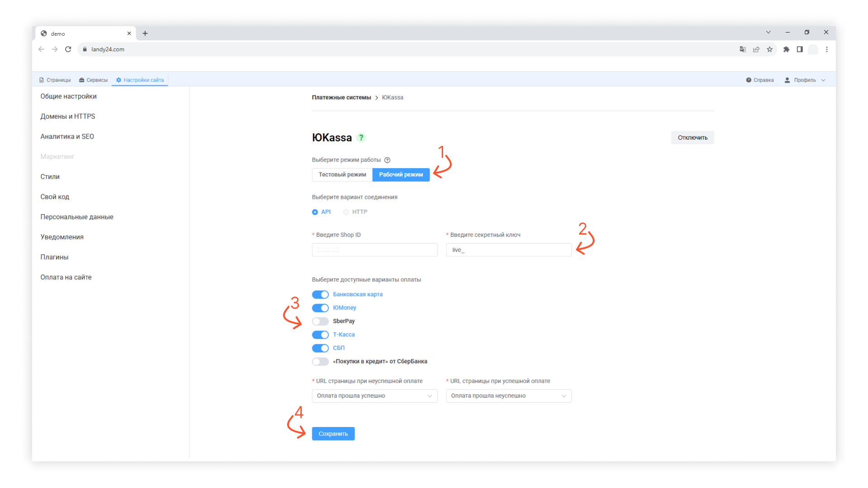Open Домены и HTTPS settings
868x488 pixels.
pos(68,117)
